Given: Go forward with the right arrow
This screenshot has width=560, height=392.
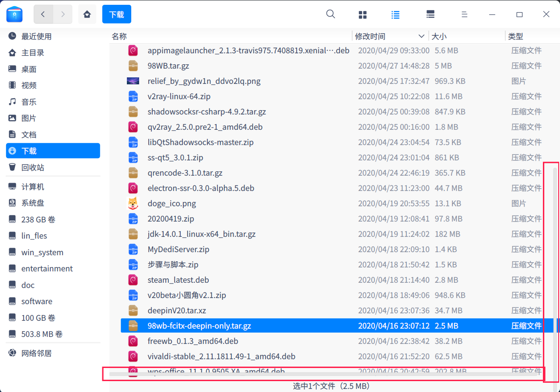Looking at the screenshot, I should click(x=63, y=14).
